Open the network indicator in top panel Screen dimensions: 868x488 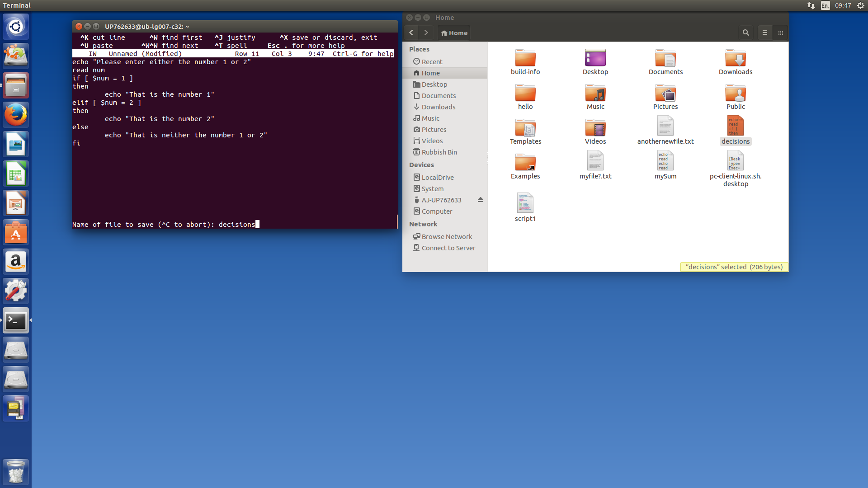[811, 5]
